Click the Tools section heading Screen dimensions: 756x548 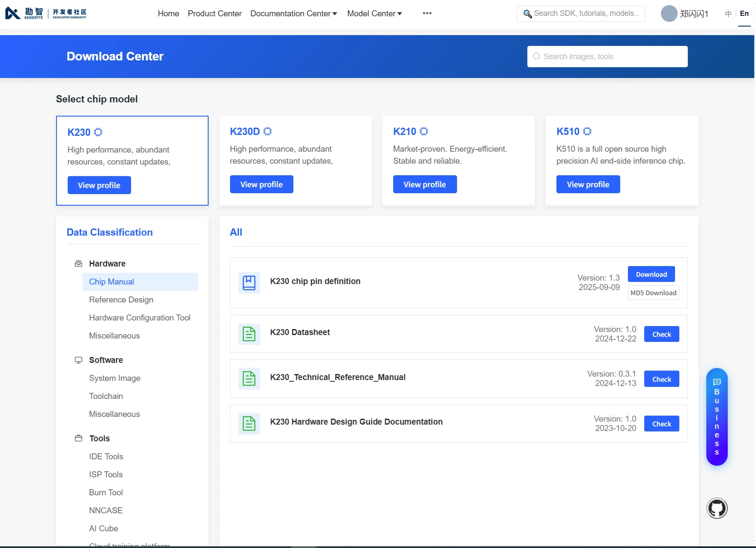[x=99, y=438]
